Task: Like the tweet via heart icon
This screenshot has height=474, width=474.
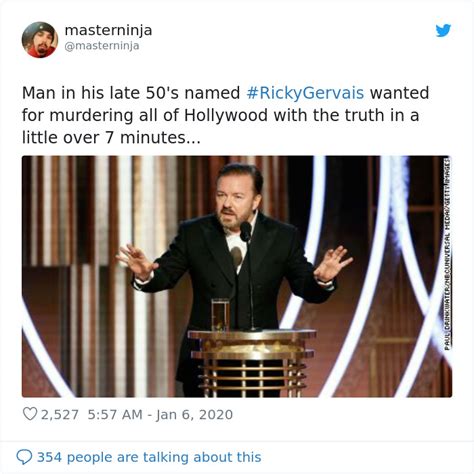Action: [x=30, y=414]
